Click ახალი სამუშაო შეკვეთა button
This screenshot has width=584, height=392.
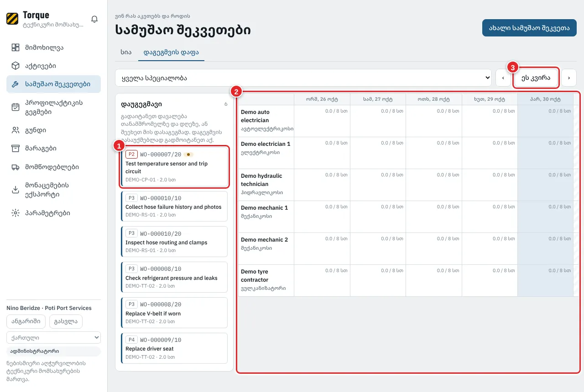tap(529, 27)
